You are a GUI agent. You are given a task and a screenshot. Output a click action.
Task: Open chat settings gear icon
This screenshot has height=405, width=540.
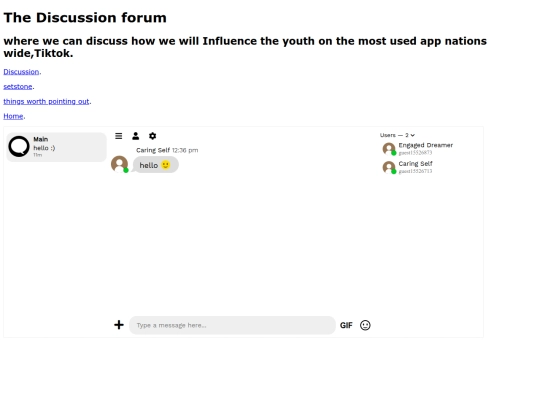153,136
